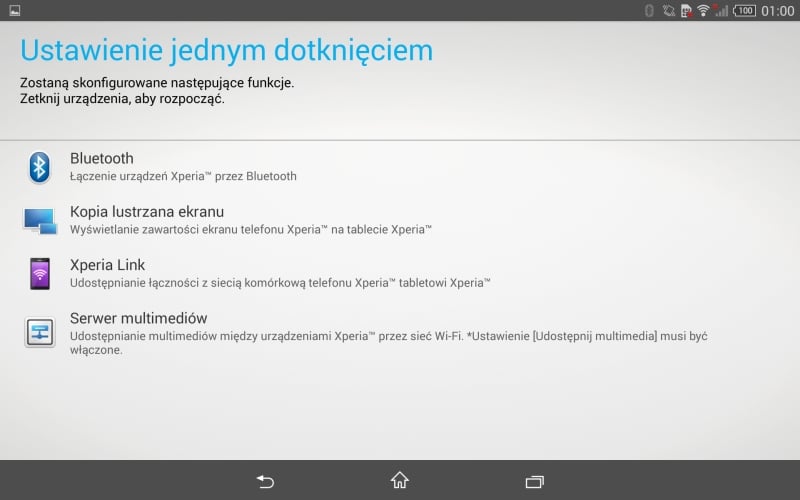Tap the Wi-Fi status icon
The image size is (800, 500).
(x=703, y=10)
